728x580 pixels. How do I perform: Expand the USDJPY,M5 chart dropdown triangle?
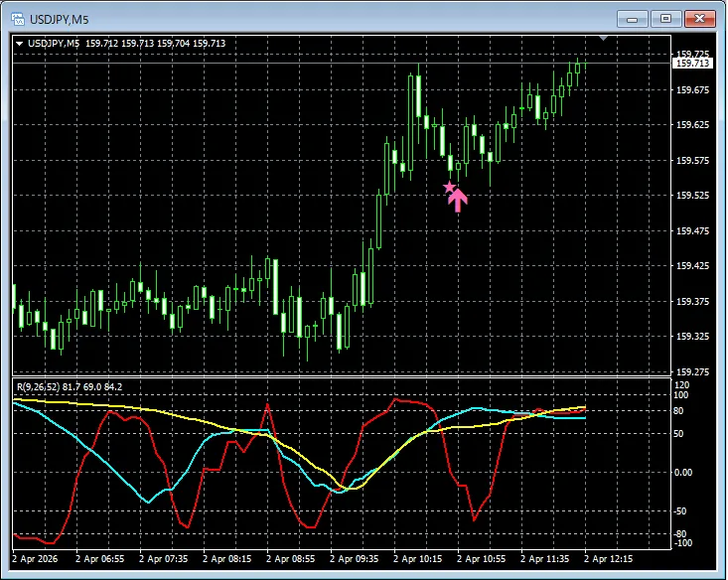tap(20, 44)
